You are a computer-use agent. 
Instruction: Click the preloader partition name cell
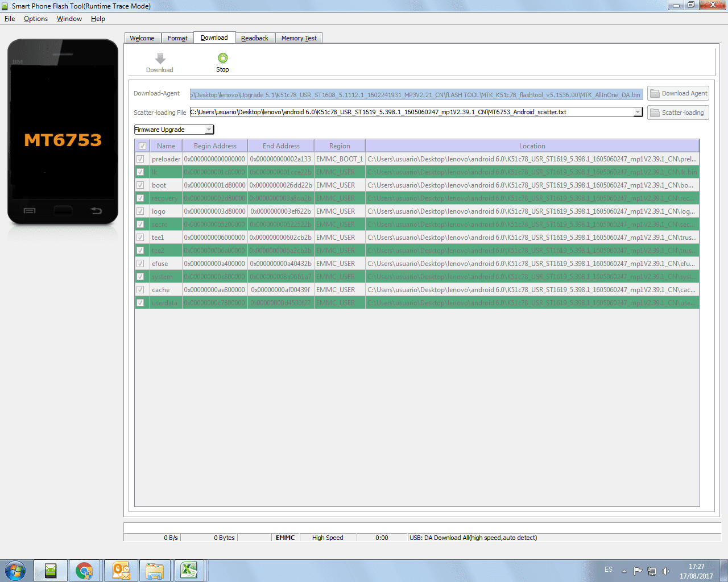(166, 159)
